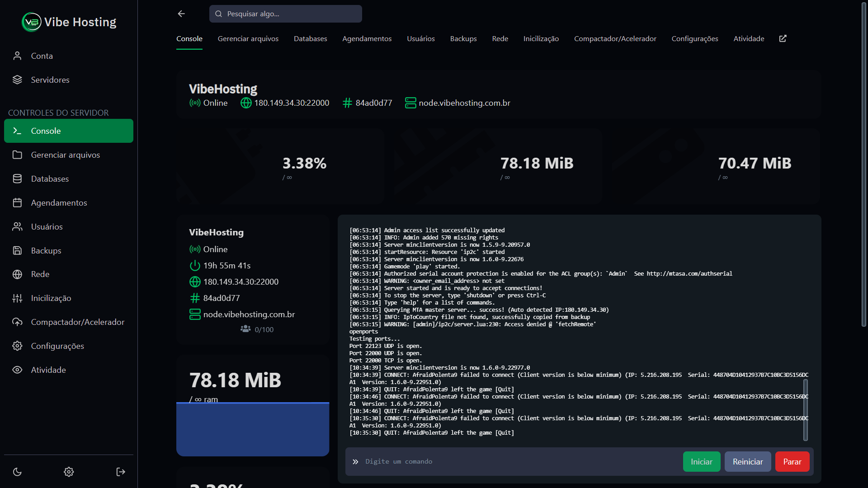The width and height of the screenshot is (868, 488).
Task: Switch to the Console top tab
Action: click(189, 39)
